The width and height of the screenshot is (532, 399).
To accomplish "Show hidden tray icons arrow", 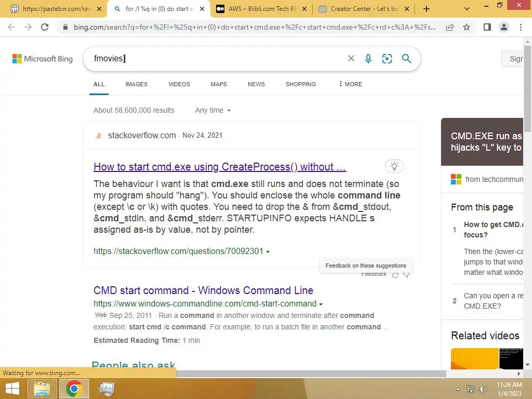I will tap(458, 389).
